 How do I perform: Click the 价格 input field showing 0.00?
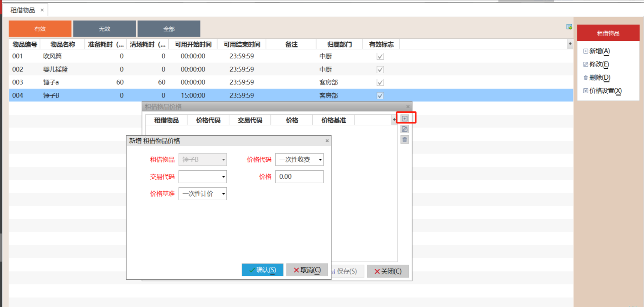pos(299,176)
